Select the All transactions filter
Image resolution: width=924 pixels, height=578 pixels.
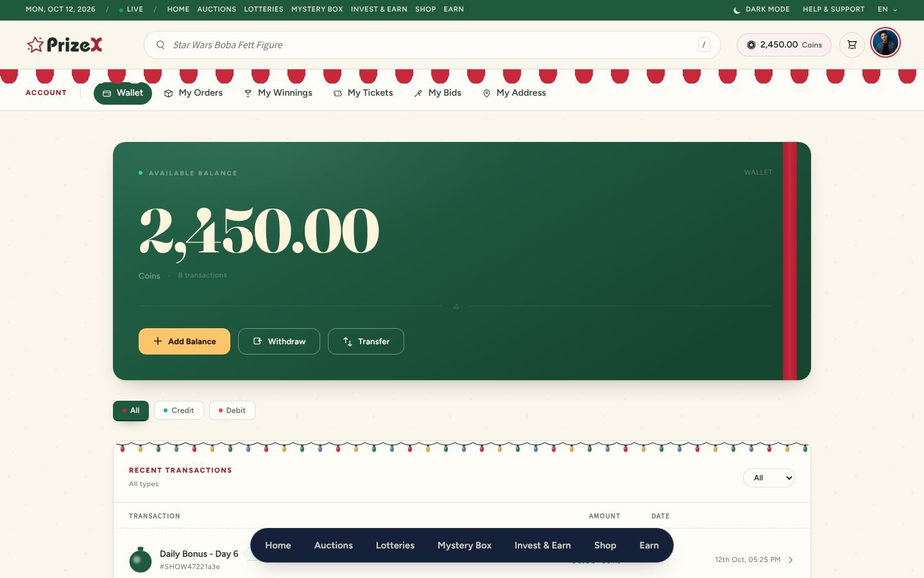coord(131,410)
